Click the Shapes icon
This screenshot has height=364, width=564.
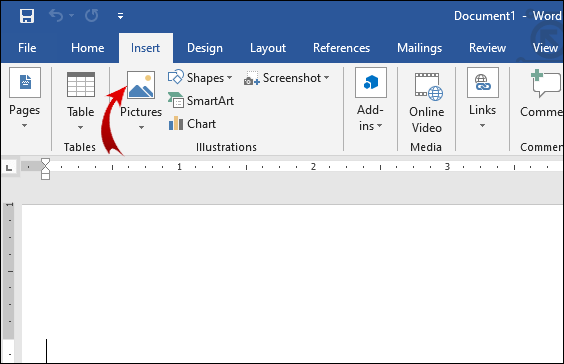176,77
